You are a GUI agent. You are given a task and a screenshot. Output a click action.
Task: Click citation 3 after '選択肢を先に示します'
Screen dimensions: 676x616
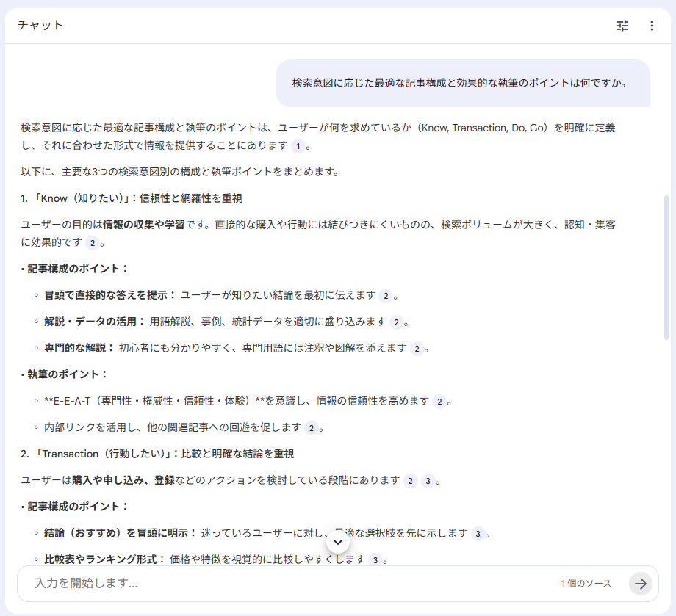pyautogui.click(x=478, y=534)
